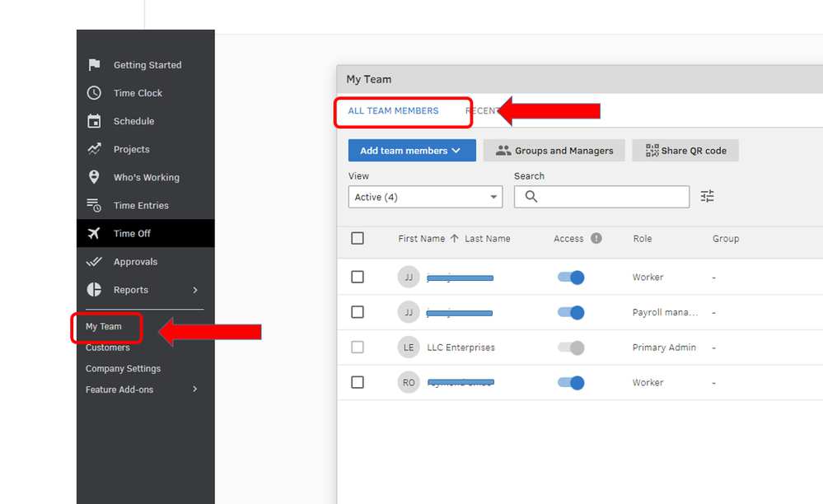Toggle access switch for the RO Worker row
The height and width of the screenshot is (504, 823).
(x=571, y=383)
